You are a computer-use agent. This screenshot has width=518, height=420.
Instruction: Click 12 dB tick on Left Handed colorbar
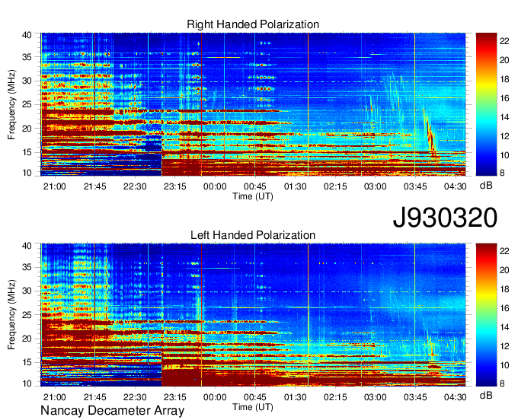point(504,346)
